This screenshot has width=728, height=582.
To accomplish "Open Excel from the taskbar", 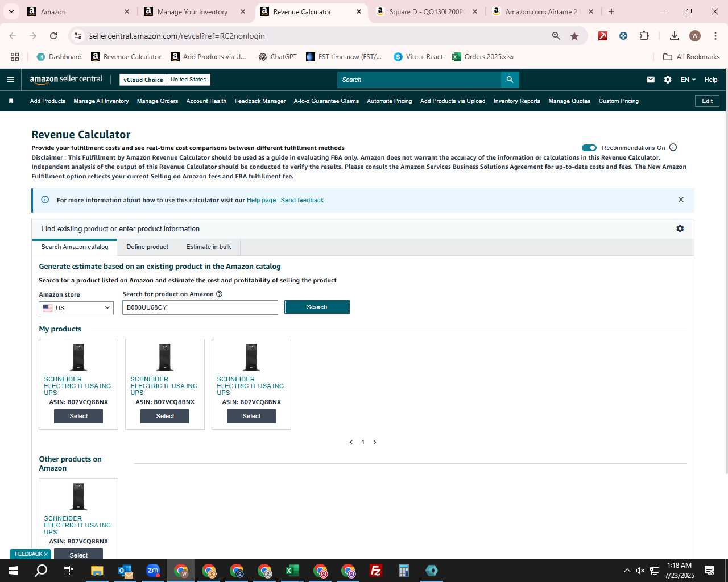I will (292, 571).
